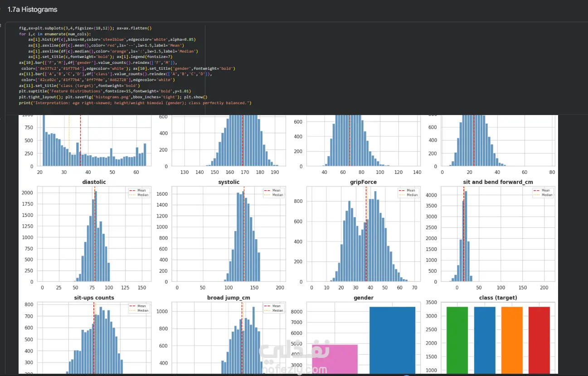This screenshot has height=376, width=588.
Task: Click the blue bar in gender chart
Action: click(392, 340)
